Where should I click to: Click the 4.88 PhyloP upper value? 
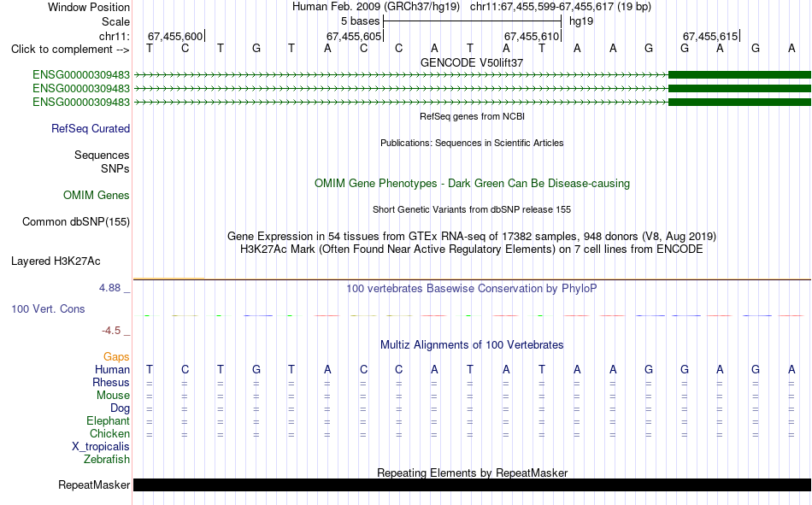(109, 288)
